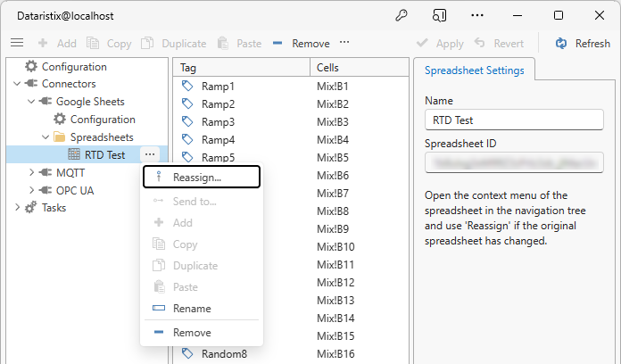
Task: Click the Apply button
Action: click(440, 43)
